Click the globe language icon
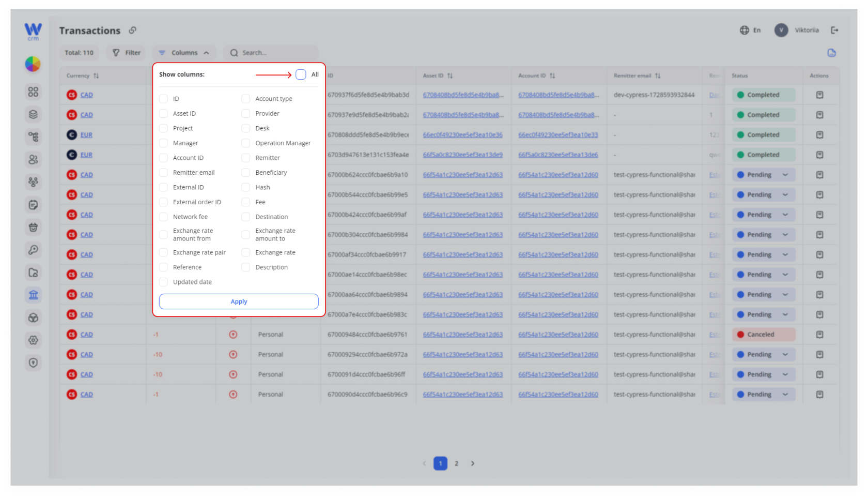Viewport: 868px width, 498px height. click(745, 30)
